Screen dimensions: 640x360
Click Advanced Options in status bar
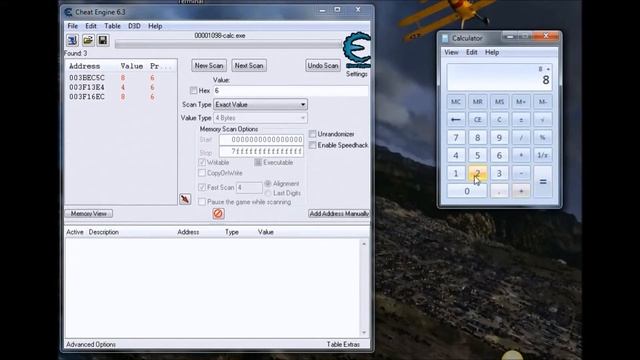coord(91,344)
